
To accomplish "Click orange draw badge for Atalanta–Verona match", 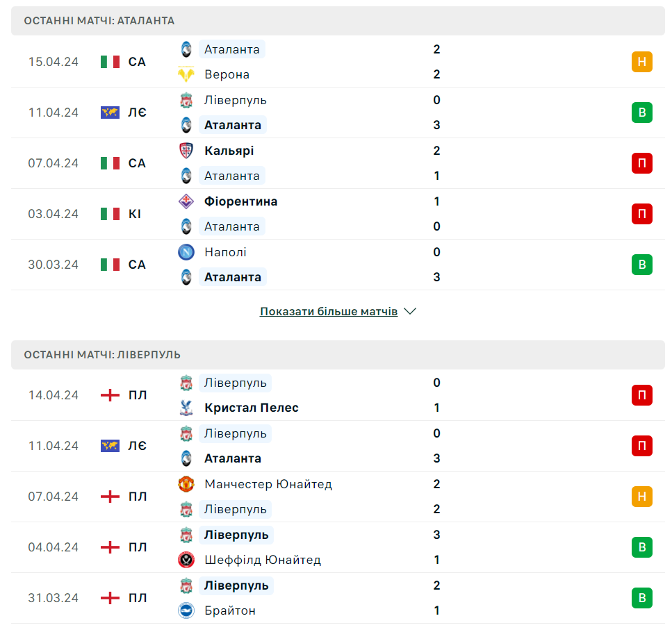I will 641,62.
